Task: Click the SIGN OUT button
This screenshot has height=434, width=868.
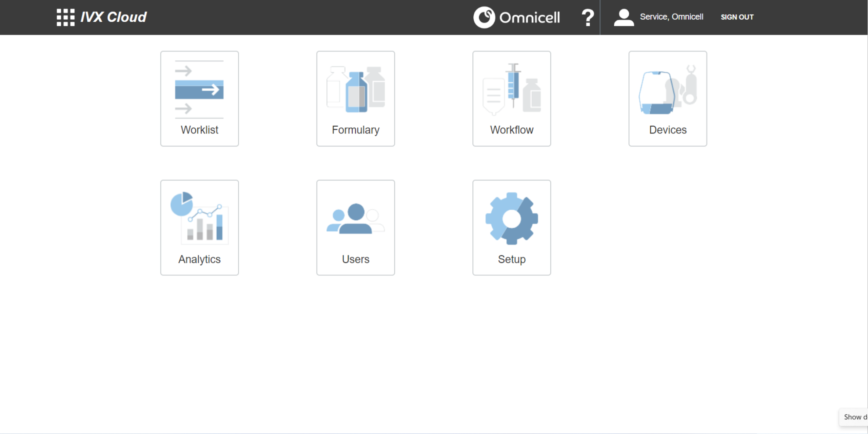Action: pyautogui.click(x=737, y=17)
